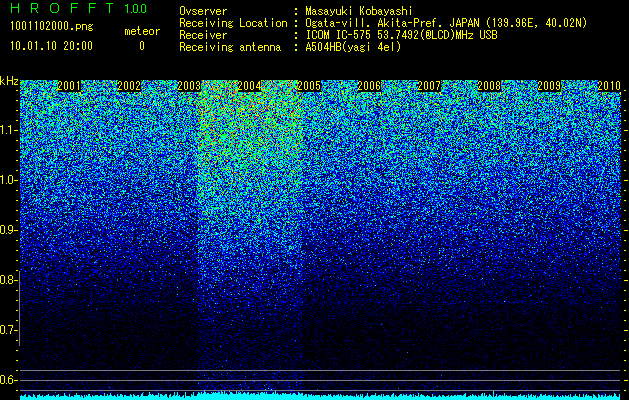The width and height of the screenshot is (629, 400).
Task: Click the cyan signal level strip
Action: [321, 396]
